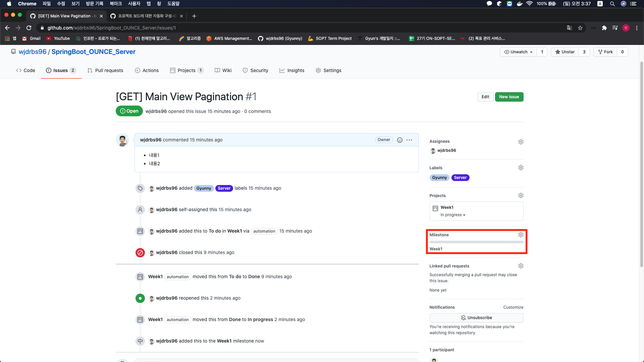
Task: Open the Insights tab
Action: point(292,70)
